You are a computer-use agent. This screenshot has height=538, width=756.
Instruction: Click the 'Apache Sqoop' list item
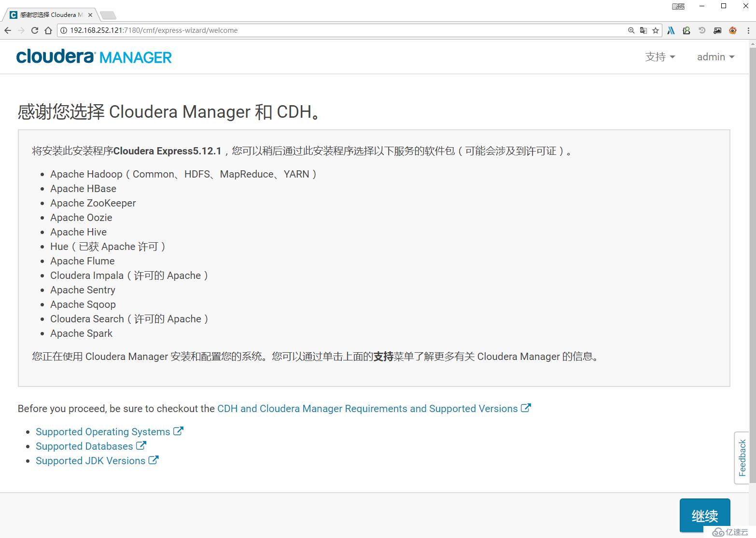83,304
